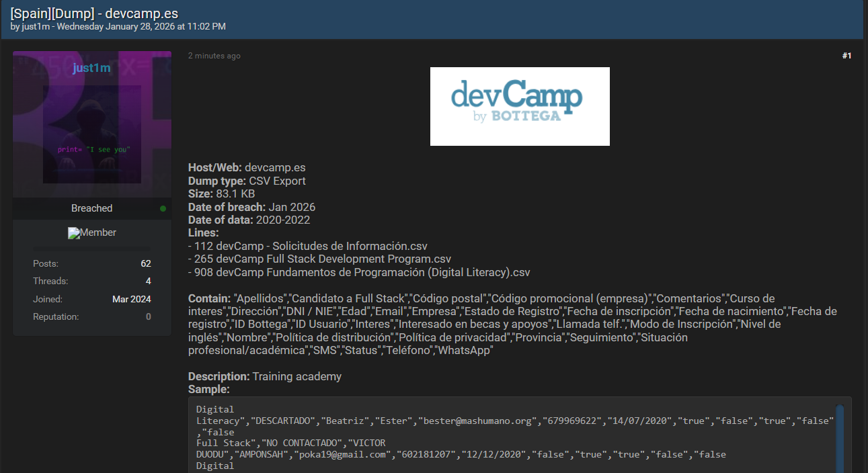The width and height of the screenshot is (868, 473).
Task: Click the Posts count 62
Action: click(146, 264)
